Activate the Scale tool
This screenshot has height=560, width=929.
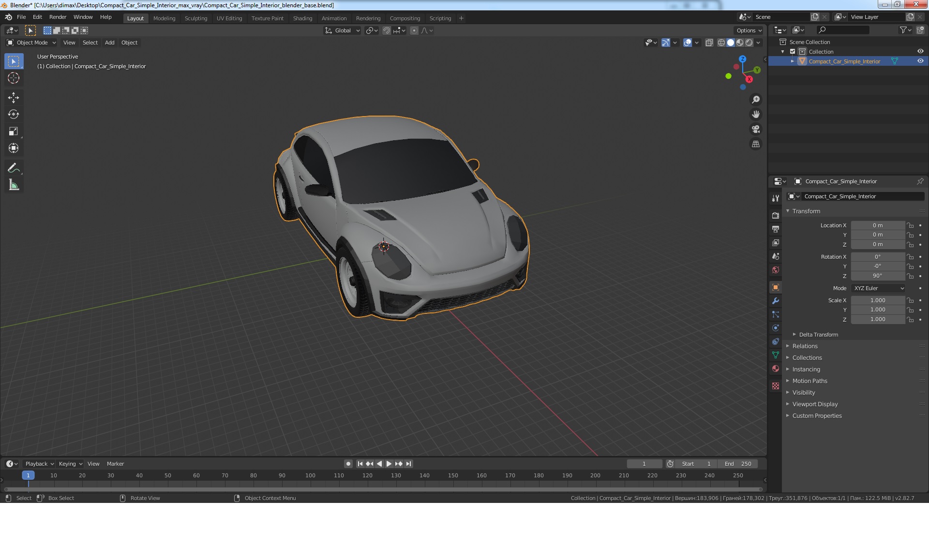14,132
